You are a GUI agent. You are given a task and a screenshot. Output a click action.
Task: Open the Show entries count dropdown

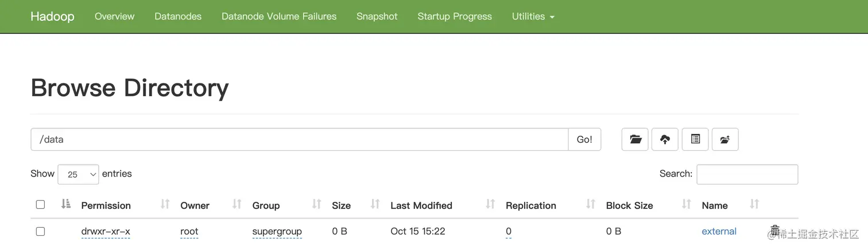[x=78, y=174]
